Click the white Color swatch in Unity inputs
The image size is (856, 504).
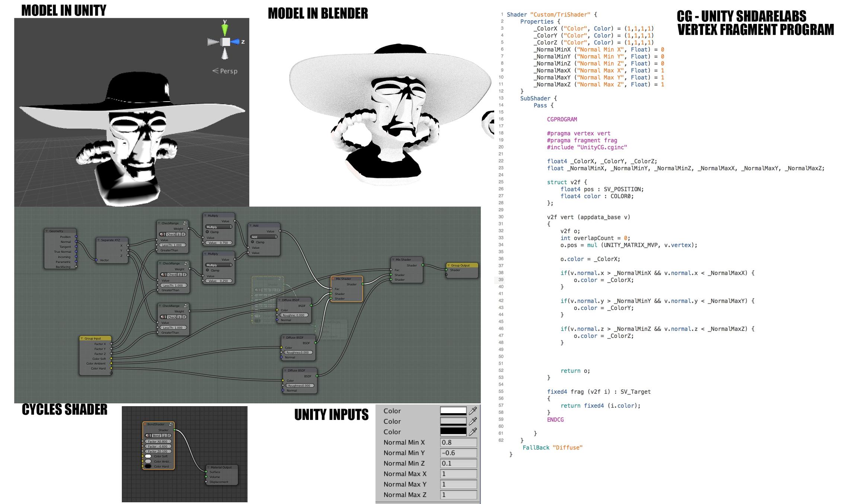point(453,411)
